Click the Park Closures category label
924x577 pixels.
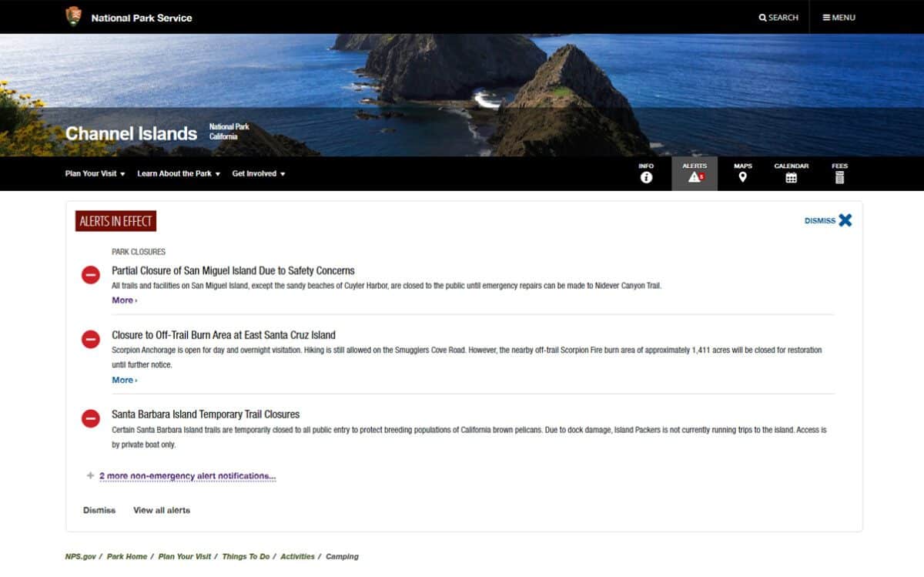pyautogui.click(x=139, y=252)
